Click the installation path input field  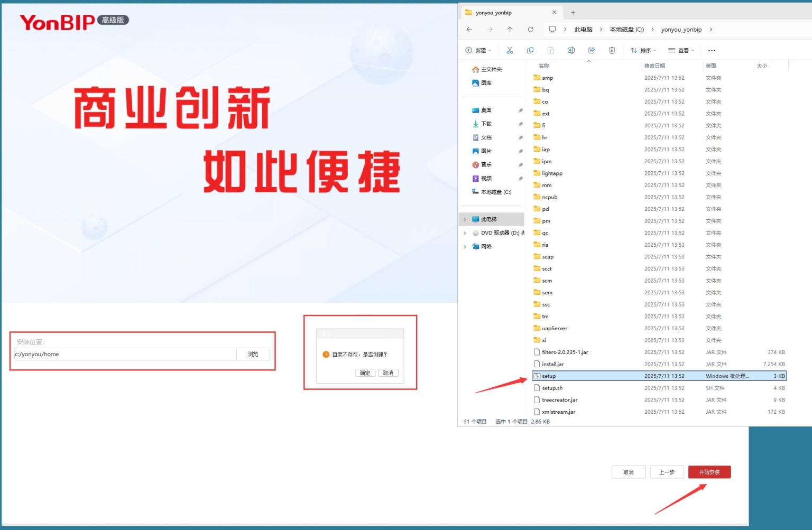click(x=125, y=354)
